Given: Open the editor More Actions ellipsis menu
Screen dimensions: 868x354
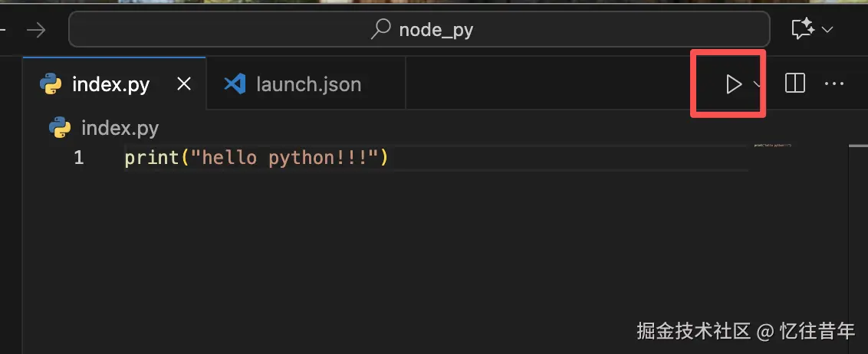Looking at the screenshot, I should pos(833,84).
